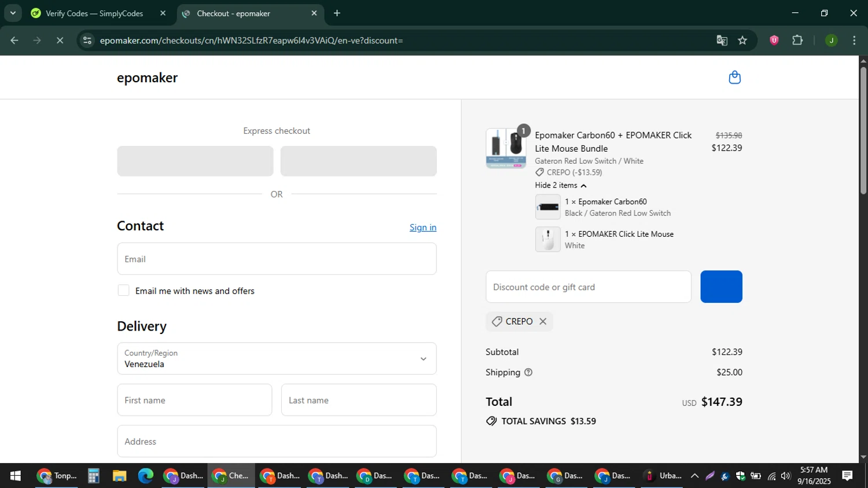Focus the Discount code or gift card field
Image resolution: width=868 pixels, height=488 pixels.
pyautogui.click(x=589, y=287)
